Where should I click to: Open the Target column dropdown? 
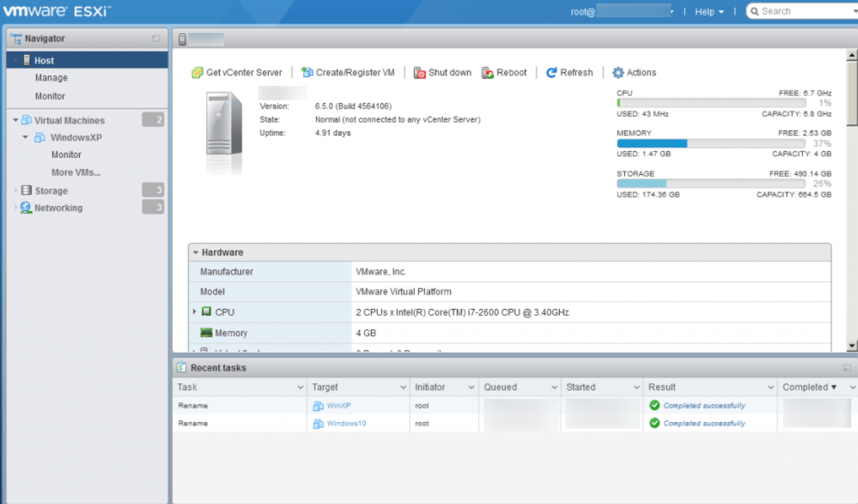(x=403, y=387)
